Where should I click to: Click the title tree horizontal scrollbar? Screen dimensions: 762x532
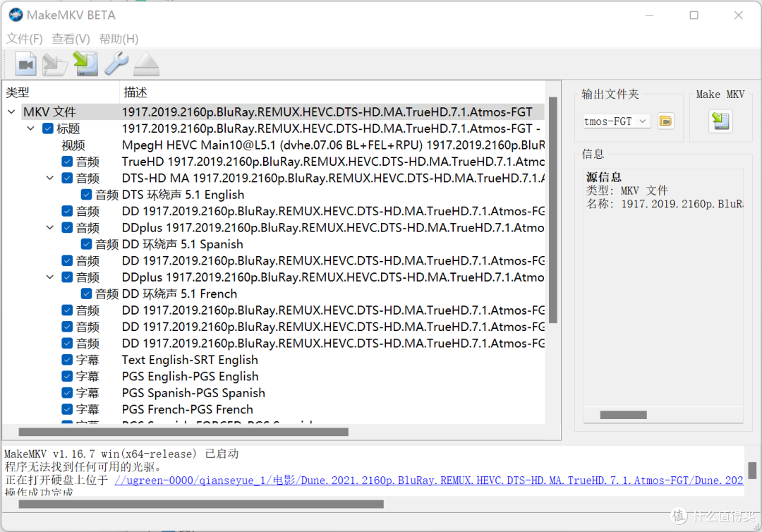183,432
